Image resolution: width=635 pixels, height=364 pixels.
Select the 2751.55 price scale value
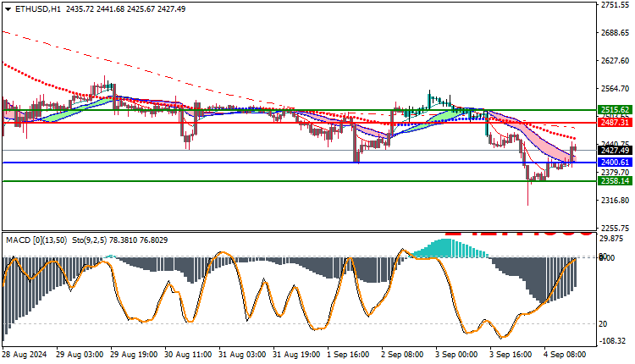coord(616,5)
